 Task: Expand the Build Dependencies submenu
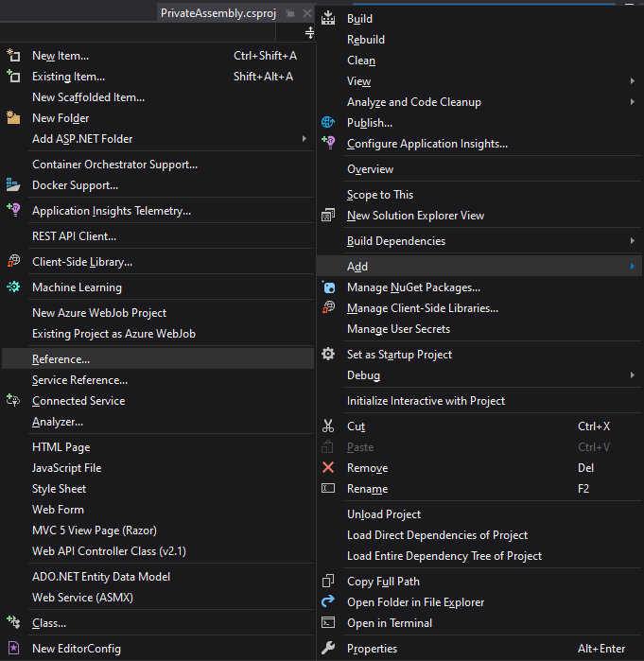pos(632,241)
